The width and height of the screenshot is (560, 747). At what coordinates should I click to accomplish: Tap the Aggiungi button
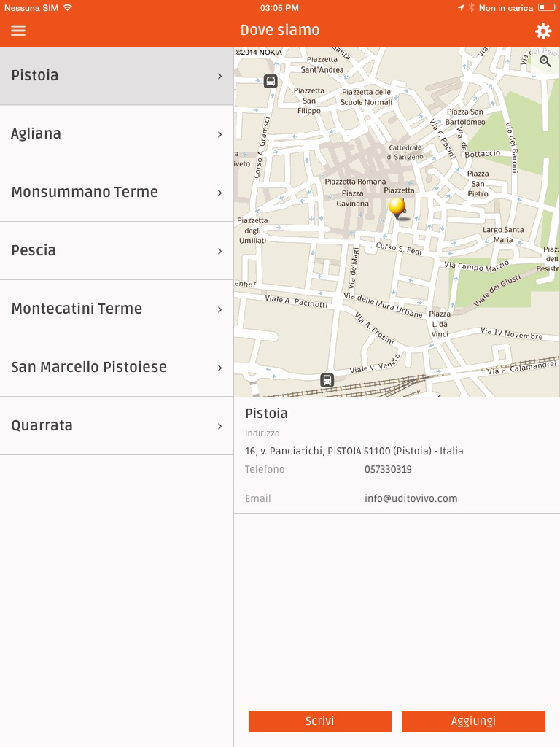point(474,721)
